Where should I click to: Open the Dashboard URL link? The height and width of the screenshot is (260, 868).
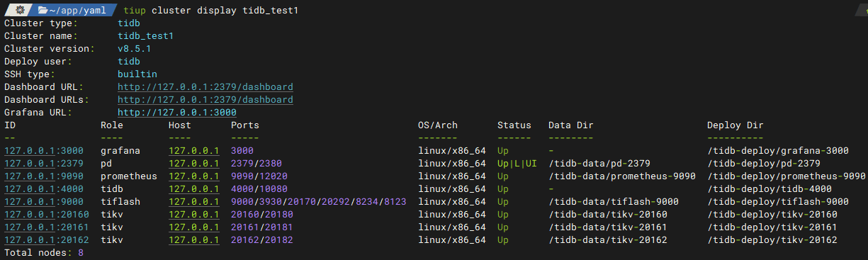pos(205,87)
